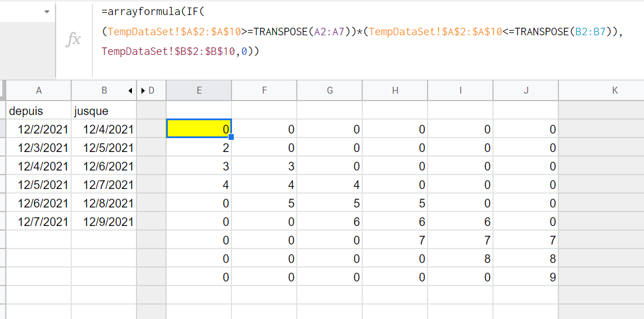The height and width of the screenshot is (319, 644).
Task: Select column A header
Action: pyautogui.click(x=39, y=91)
